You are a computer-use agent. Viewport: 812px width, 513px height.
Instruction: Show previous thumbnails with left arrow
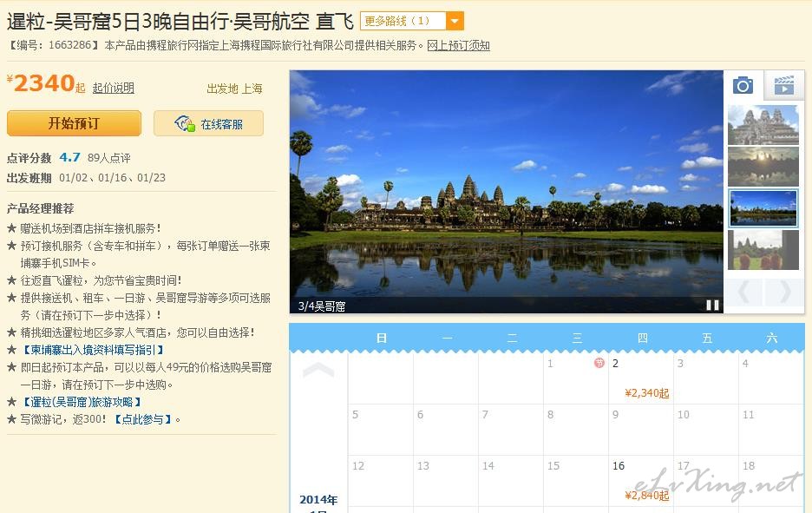pos(743,292)
